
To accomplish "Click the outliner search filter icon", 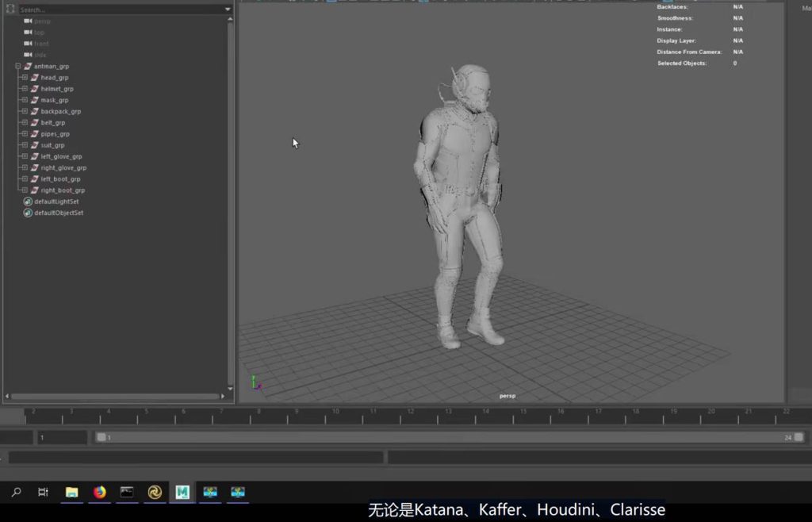I will (x=10, y=10).
